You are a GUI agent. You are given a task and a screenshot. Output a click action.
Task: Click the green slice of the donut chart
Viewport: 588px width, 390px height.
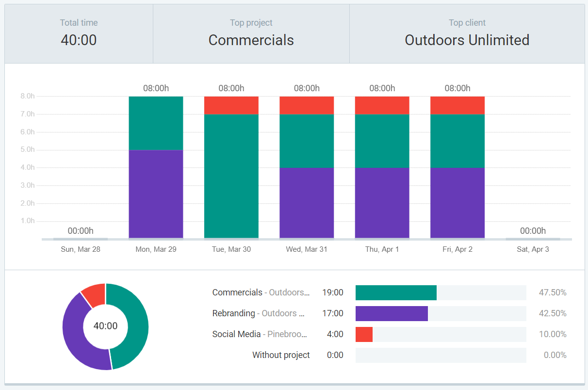pyautogui.click(x=137, y=326)
